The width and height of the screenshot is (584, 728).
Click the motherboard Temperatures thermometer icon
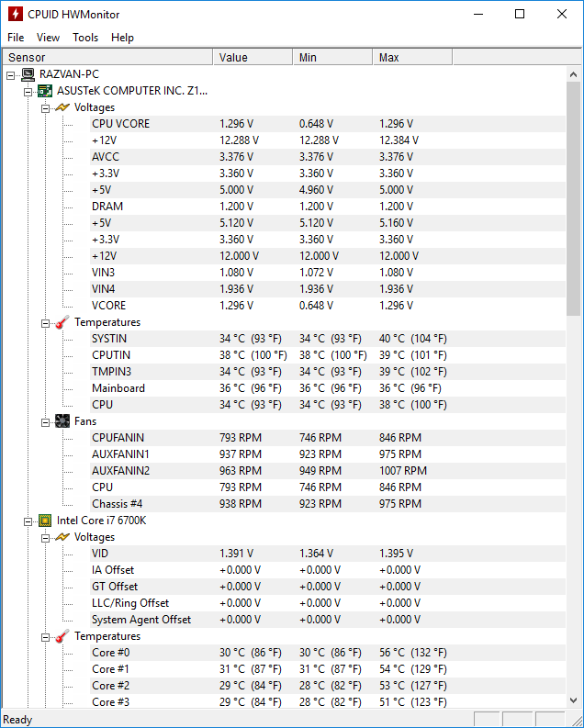click(x=62, y=322)
